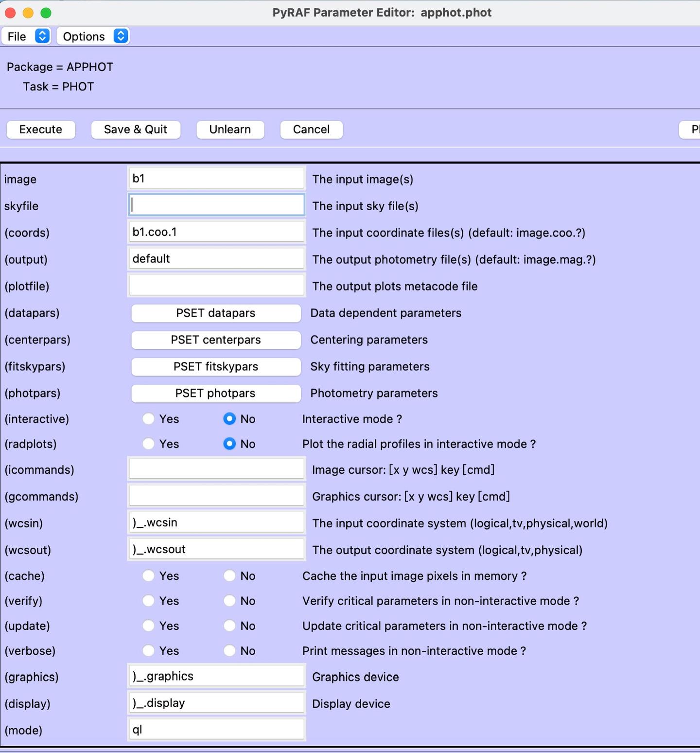Open the PSET datapars parameter set

(216, 313)
